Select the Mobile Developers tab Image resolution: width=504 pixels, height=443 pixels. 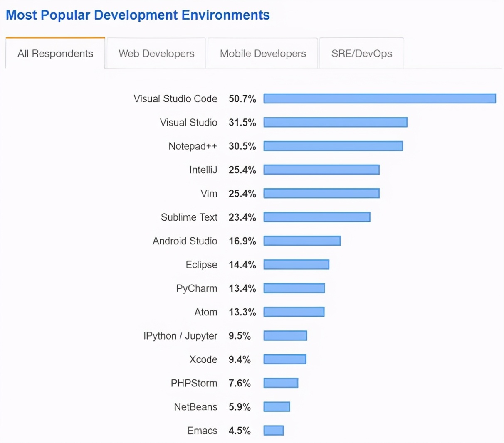point(263,53)
